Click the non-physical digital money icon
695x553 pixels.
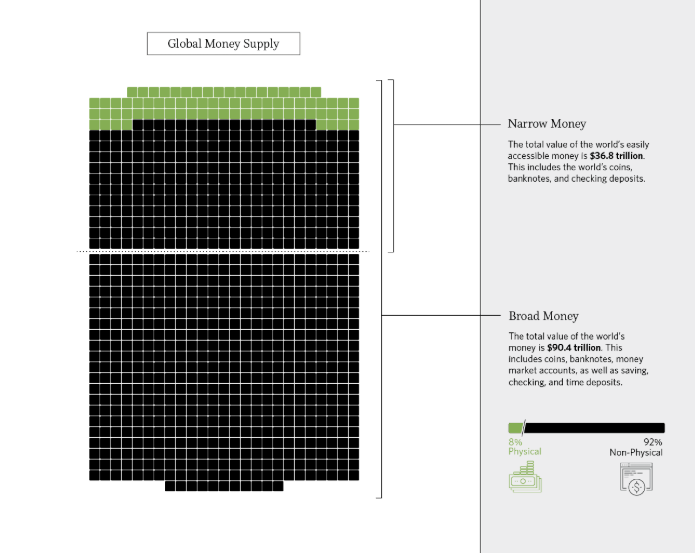[636, 479]
